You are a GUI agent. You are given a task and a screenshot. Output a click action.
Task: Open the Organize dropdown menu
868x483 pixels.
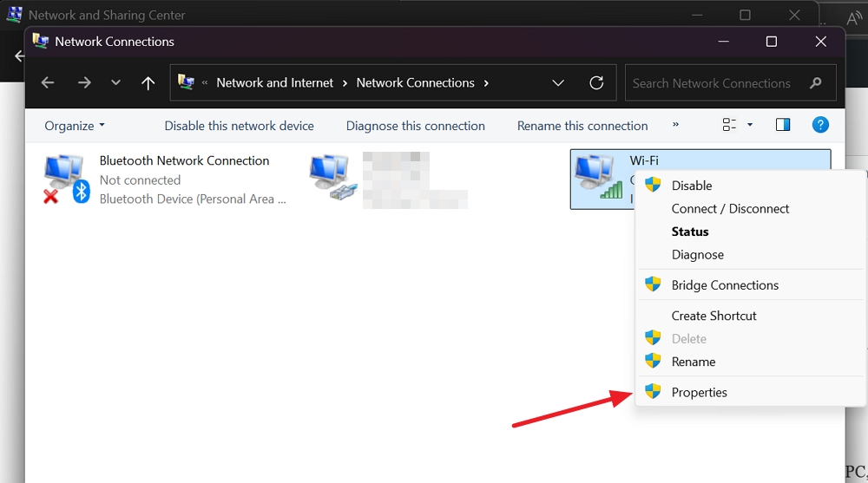(75, 126)
